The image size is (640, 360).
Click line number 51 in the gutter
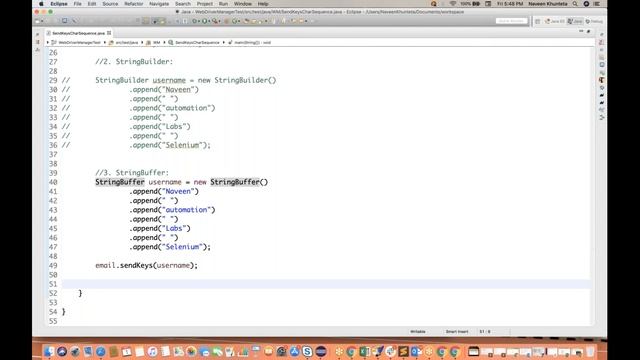tap(53, 284)
